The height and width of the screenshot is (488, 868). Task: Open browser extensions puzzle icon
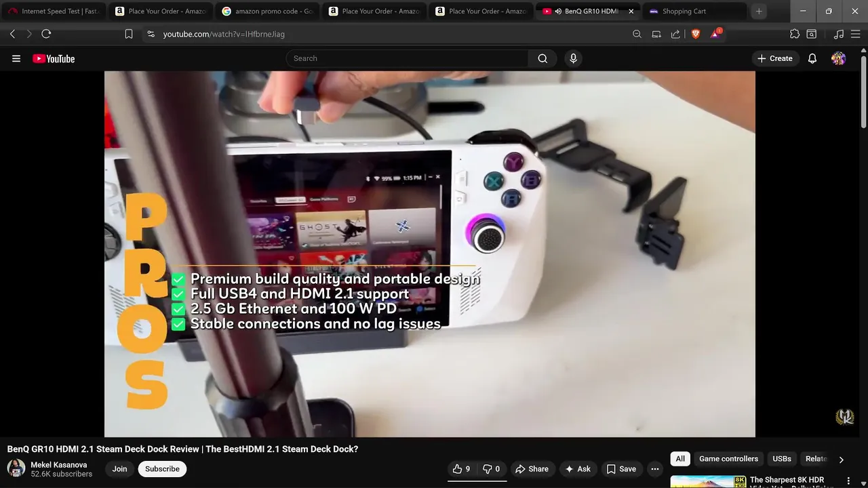coord(795,34)
